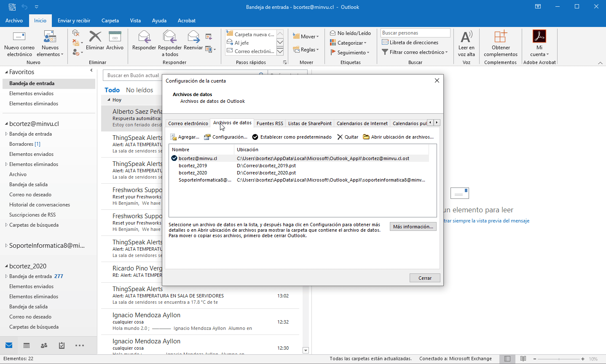606x364 pixels.
Task: Select the Correo electrónico dialog tab
Action: [x=188, y=123]
